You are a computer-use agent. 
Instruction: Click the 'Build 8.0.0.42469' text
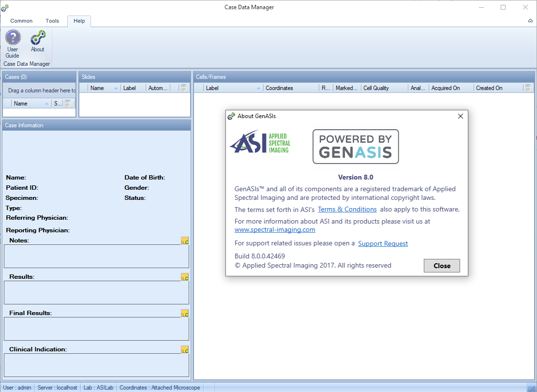[x=260, y=256]
